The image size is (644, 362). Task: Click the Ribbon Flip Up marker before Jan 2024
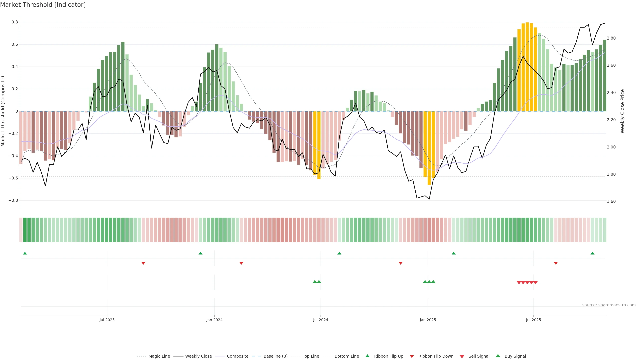[x=200, y=253]
